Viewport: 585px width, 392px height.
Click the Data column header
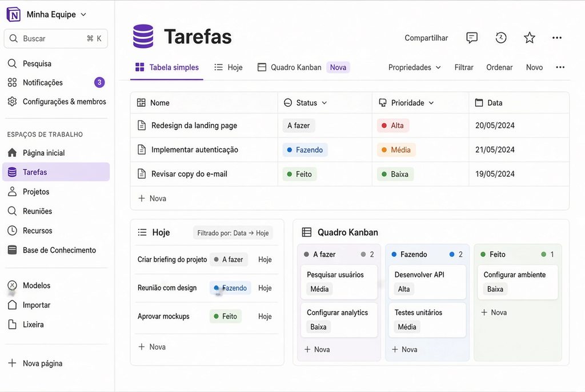pos(519,103)
